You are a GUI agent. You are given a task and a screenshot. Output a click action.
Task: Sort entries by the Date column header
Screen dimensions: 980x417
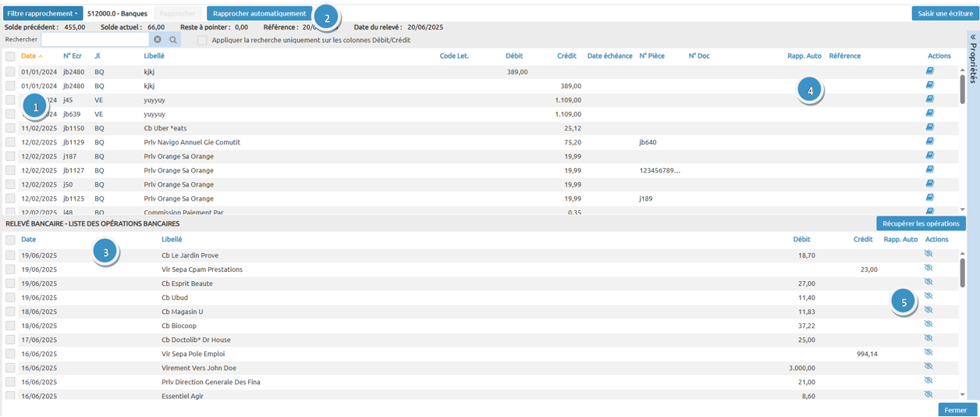(28, 56)
